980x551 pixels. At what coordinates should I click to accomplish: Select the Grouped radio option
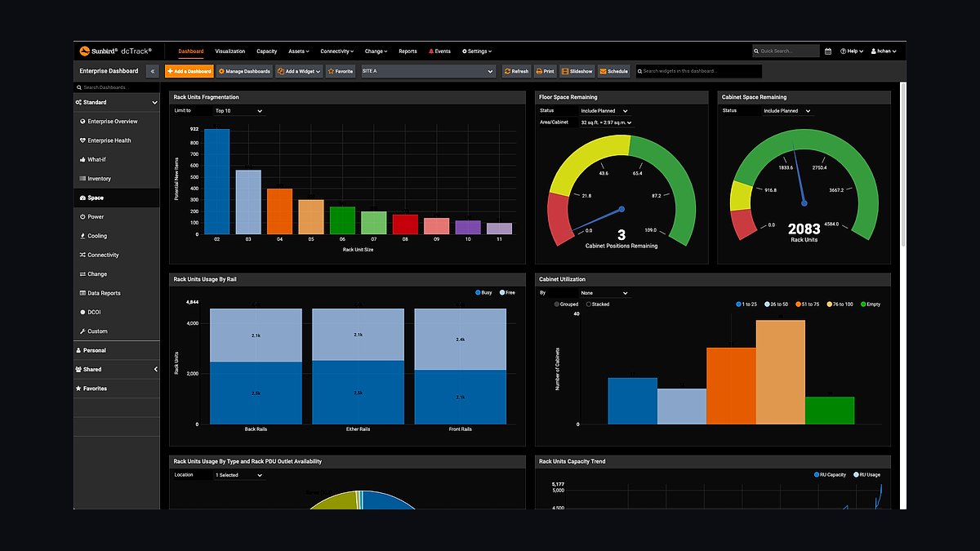point(567,304)
